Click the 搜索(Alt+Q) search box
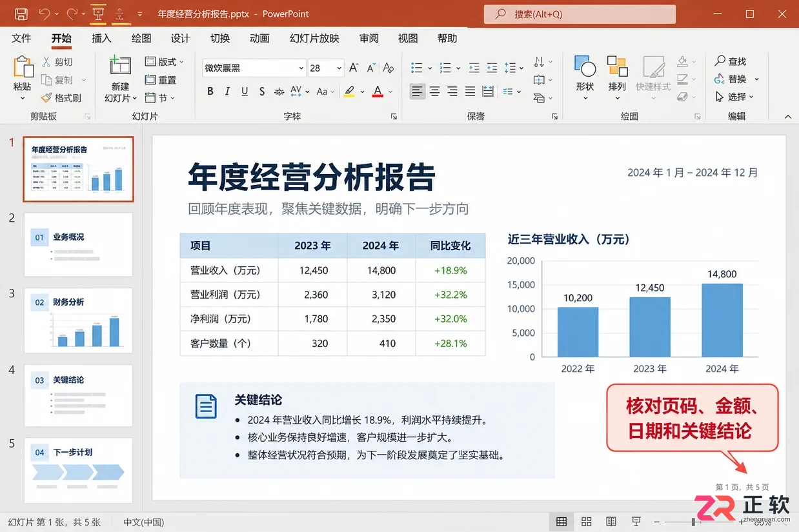This screenshot has height=532, width=799. [580, 14]
